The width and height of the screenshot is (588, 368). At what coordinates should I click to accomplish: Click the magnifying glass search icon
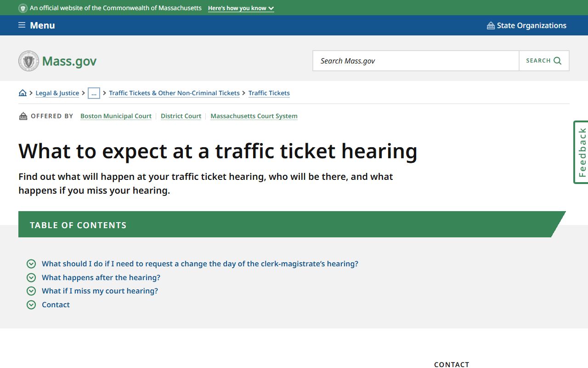pyautogui.click(x=557, y=61)
